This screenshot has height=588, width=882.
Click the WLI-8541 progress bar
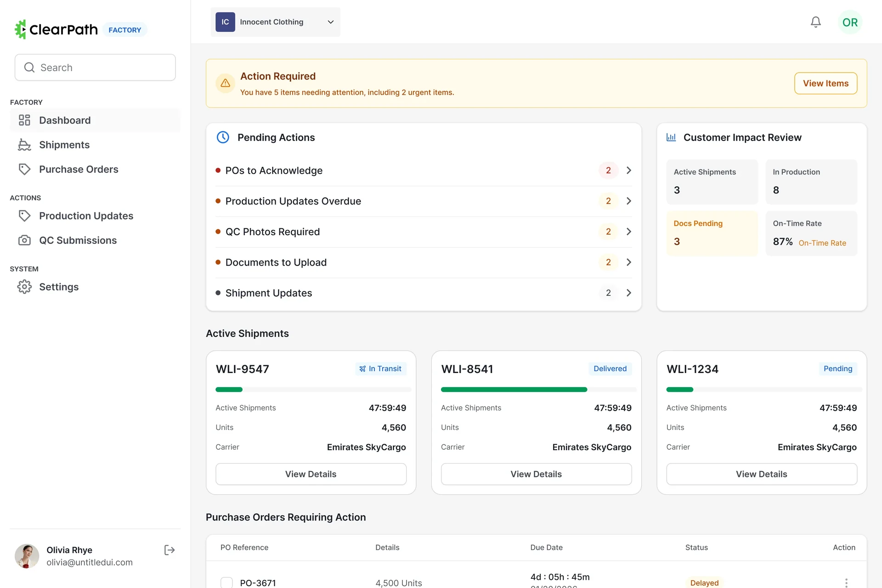point(538,390)
